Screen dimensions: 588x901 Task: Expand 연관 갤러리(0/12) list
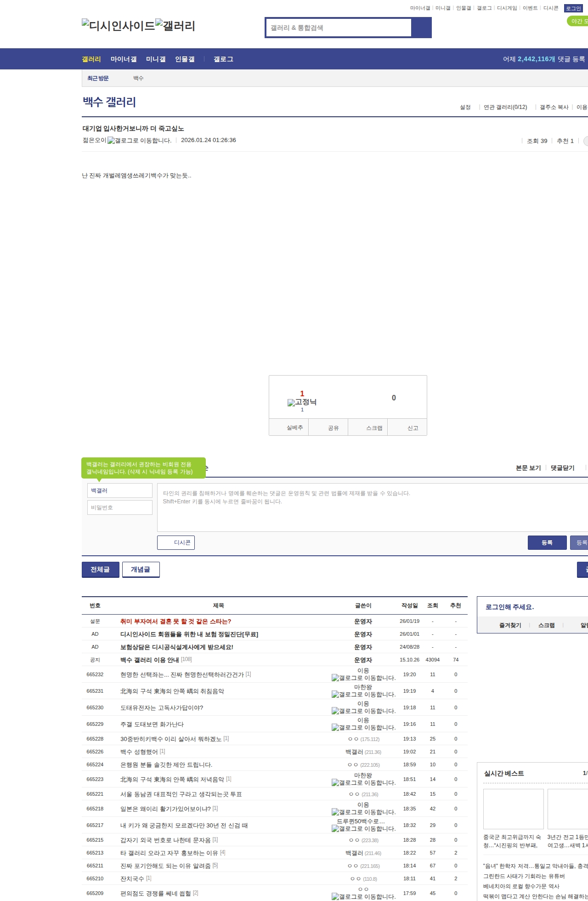505,107
